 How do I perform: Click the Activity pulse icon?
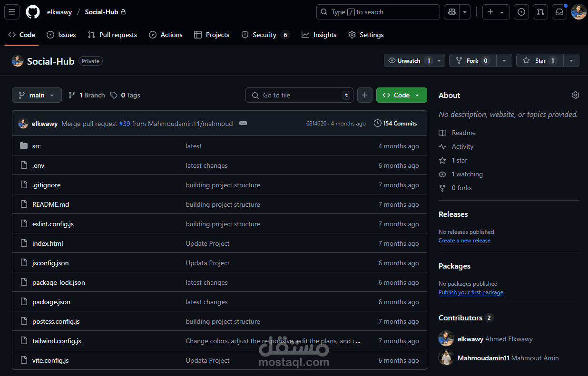pyautogui.click(x=442, y=146)
